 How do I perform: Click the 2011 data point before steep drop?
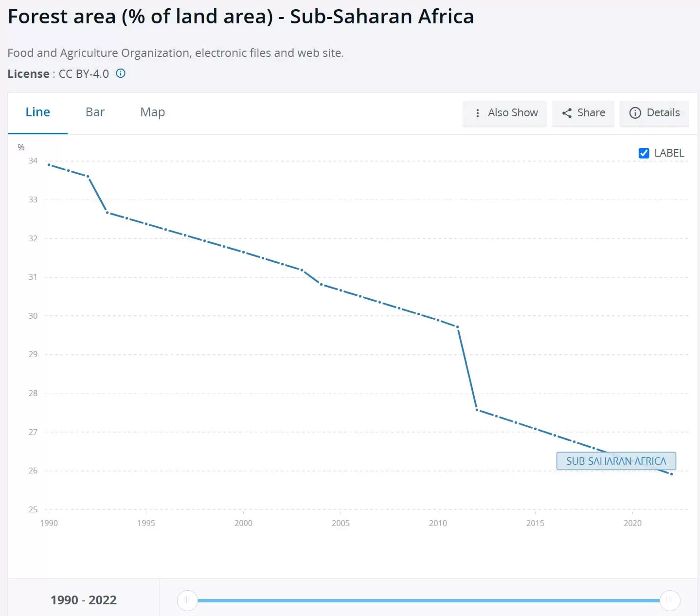[457, 327]
